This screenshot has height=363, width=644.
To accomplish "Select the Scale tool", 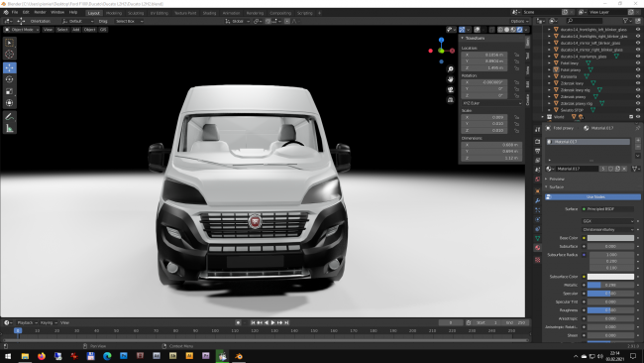I will pos(10,91).
